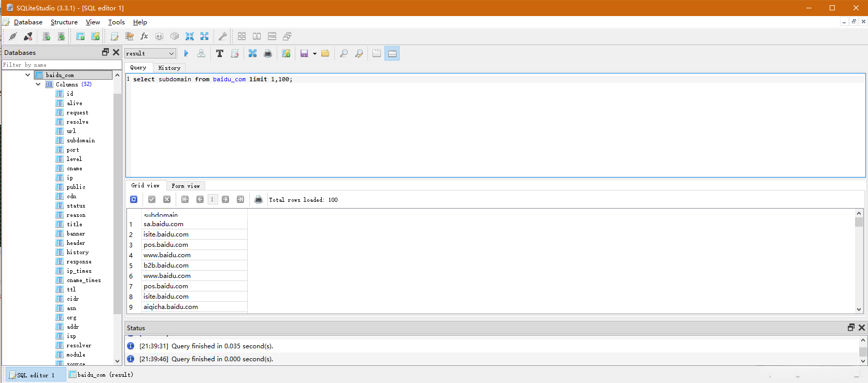Click the Connect to database plug icon
The width and height of the screenshot is (868, 383).
(13, 36)
